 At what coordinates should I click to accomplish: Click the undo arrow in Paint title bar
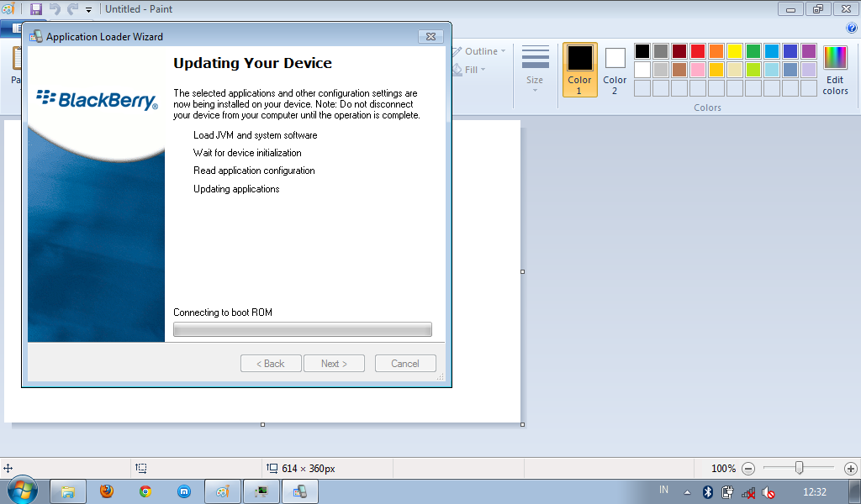(x=55, y=8)
